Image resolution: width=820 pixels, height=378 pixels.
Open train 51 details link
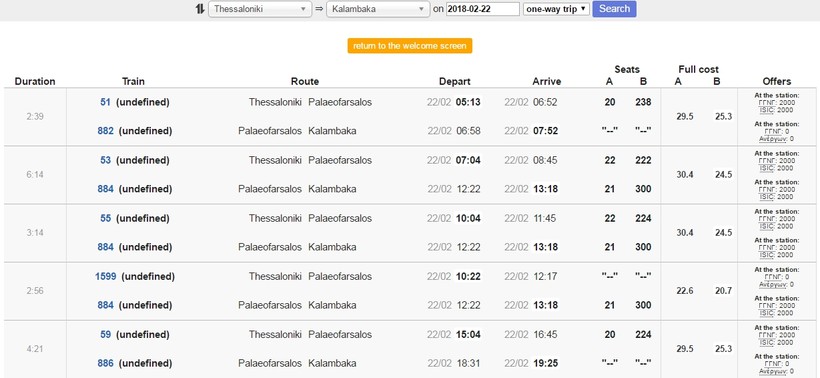[x=106, y=102]
